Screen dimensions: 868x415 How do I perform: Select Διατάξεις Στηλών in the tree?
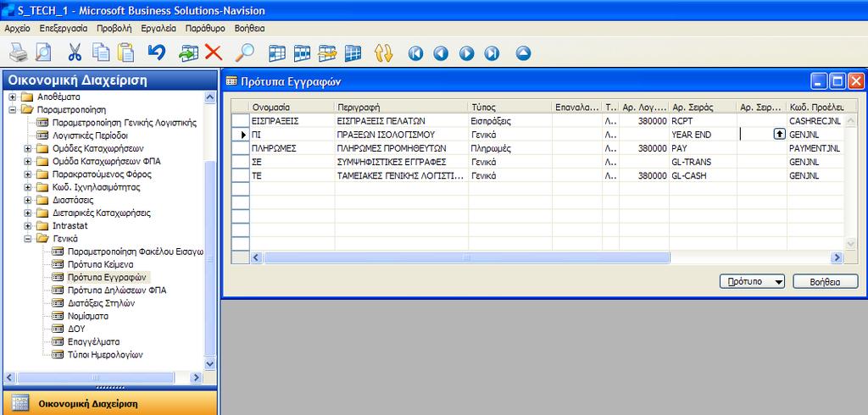[x=102, y=303]
